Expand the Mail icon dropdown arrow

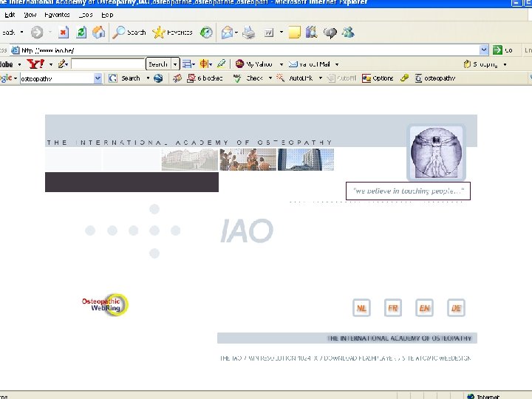click(236, 33)
